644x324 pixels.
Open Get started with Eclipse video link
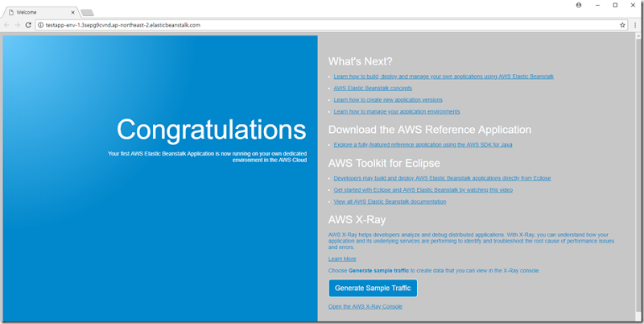pyautogui.click(x=423, y=190)
